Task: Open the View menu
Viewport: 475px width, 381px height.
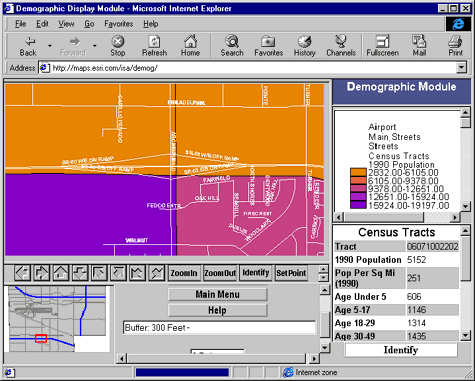Action: point(66,24)
